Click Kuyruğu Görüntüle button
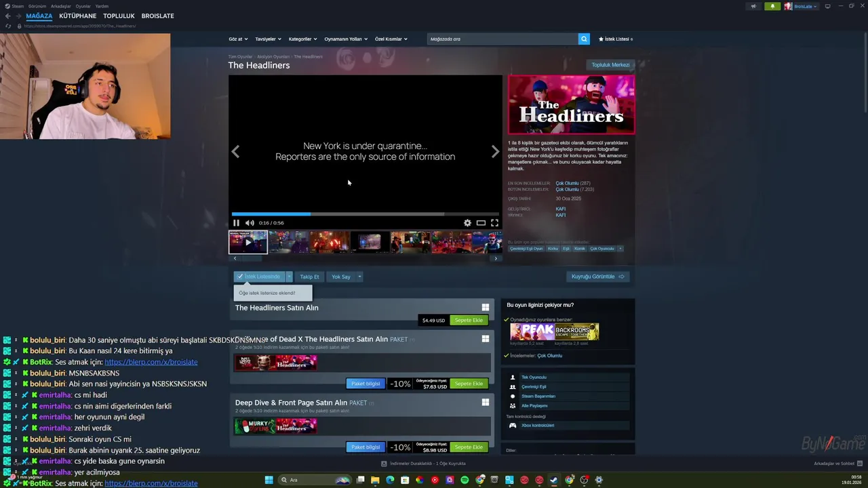 597,277
